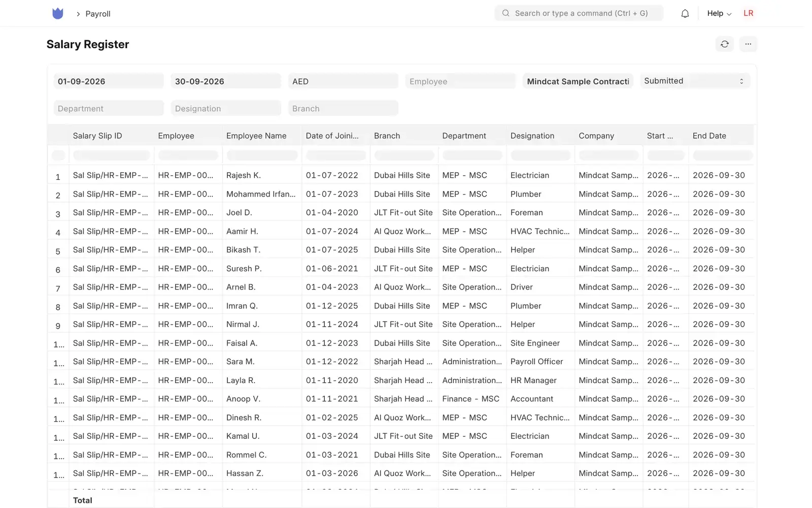Image resolution: width=812 pixels, height=508 pixels.
Task: Click the Branch filter field
Action: [x=343, y=108]
